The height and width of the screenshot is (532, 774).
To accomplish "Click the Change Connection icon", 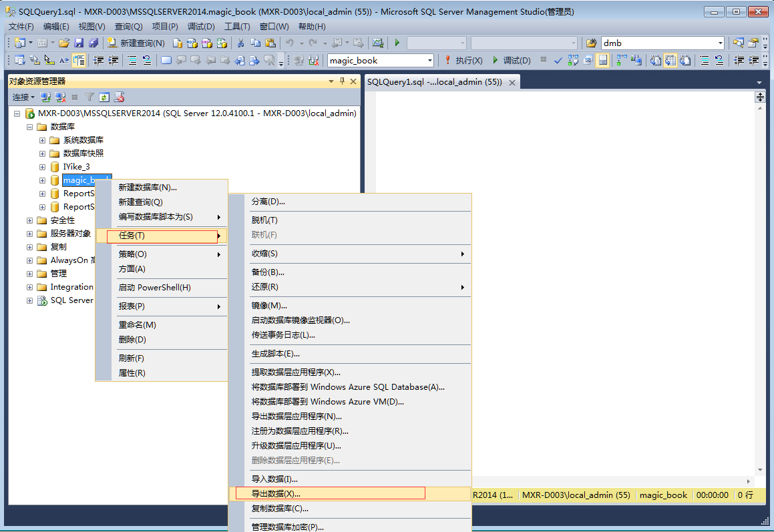I will click(x=313, y=60).
